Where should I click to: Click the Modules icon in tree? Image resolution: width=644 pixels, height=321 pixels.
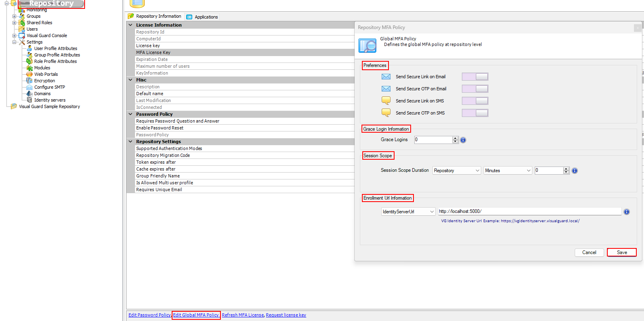[x=29, y=68]
